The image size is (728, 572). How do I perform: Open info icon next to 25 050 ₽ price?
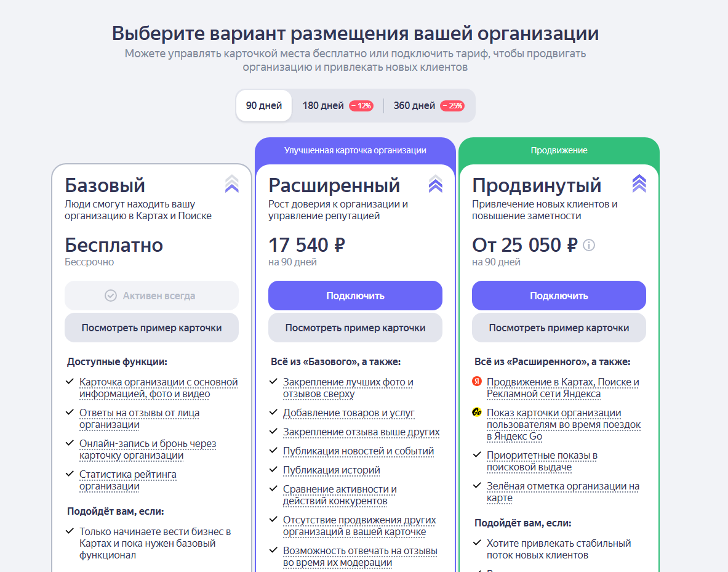point(589,245)
